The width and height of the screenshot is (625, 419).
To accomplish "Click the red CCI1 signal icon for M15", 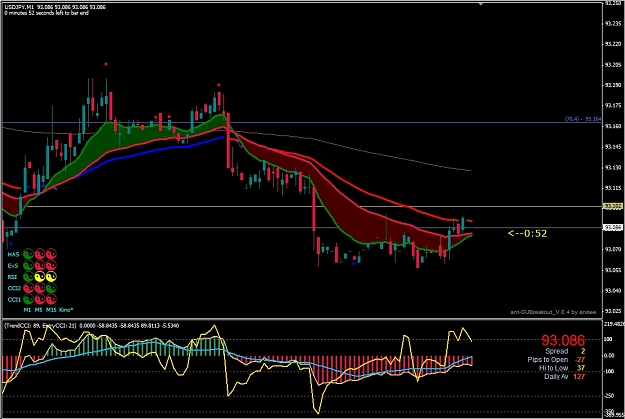I will coord(51,299).
